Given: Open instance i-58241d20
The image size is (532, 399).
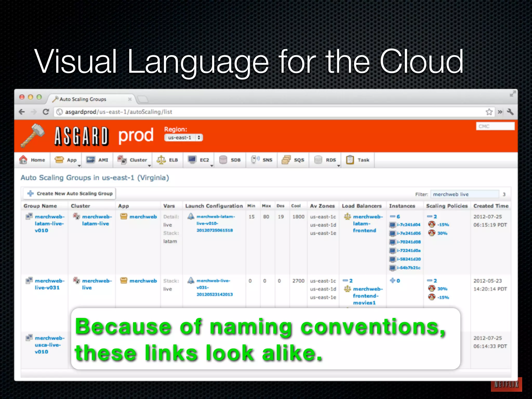Looking at the screenshot, I should coord(408,259).
